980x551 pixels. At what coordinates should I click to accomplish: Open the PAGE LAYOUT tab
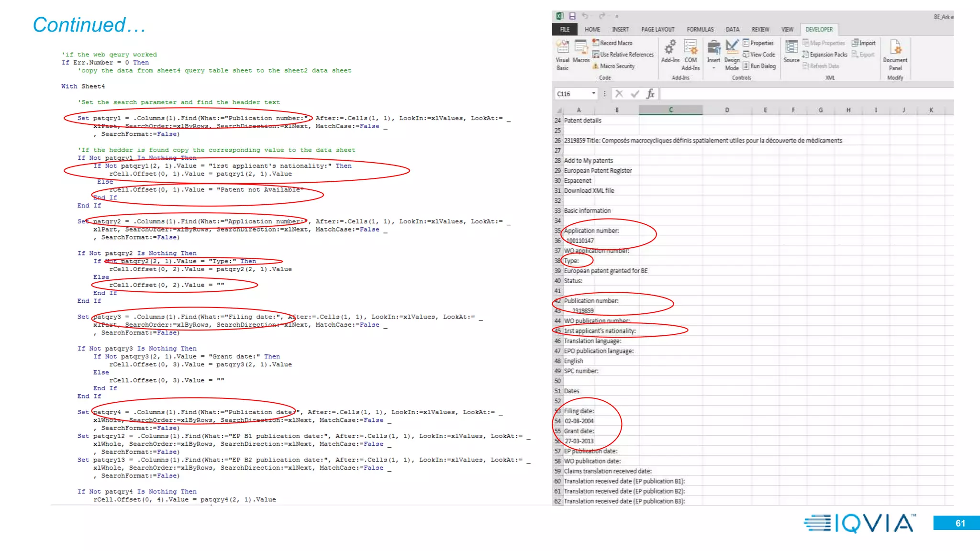coord(657,30)
